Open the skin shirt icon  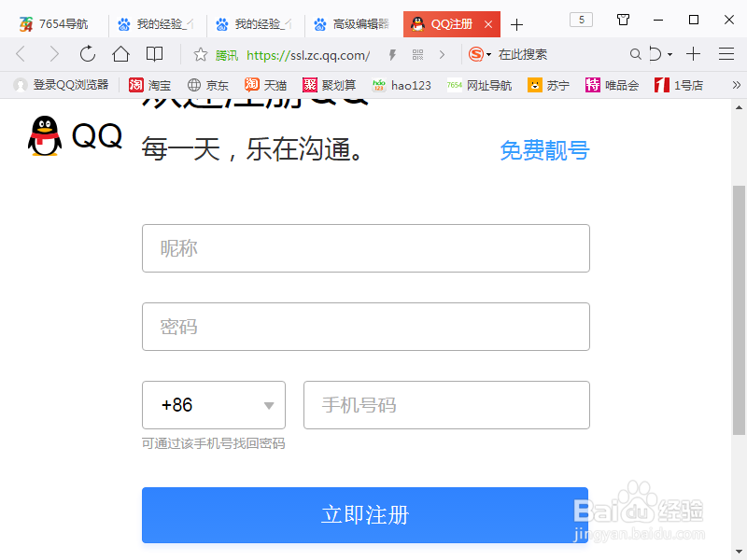tap(623, 20)
